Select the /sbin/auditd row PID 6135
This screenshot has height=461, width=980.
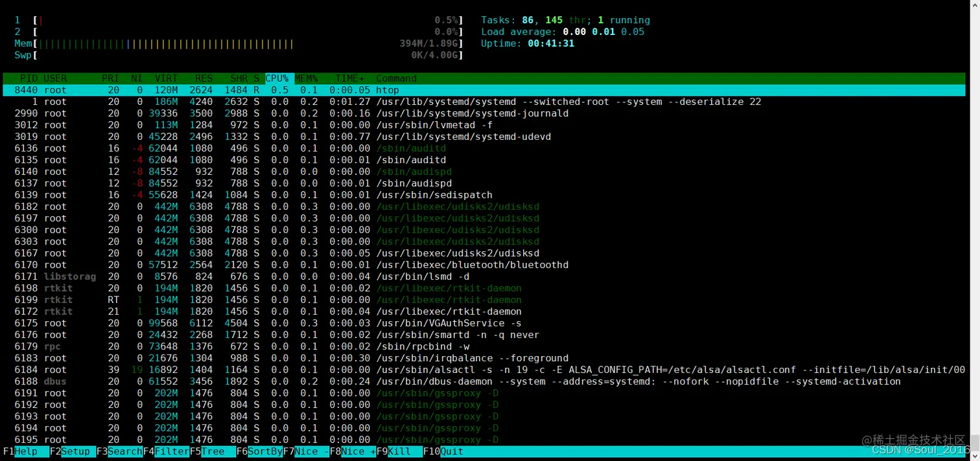pos(484,160)
